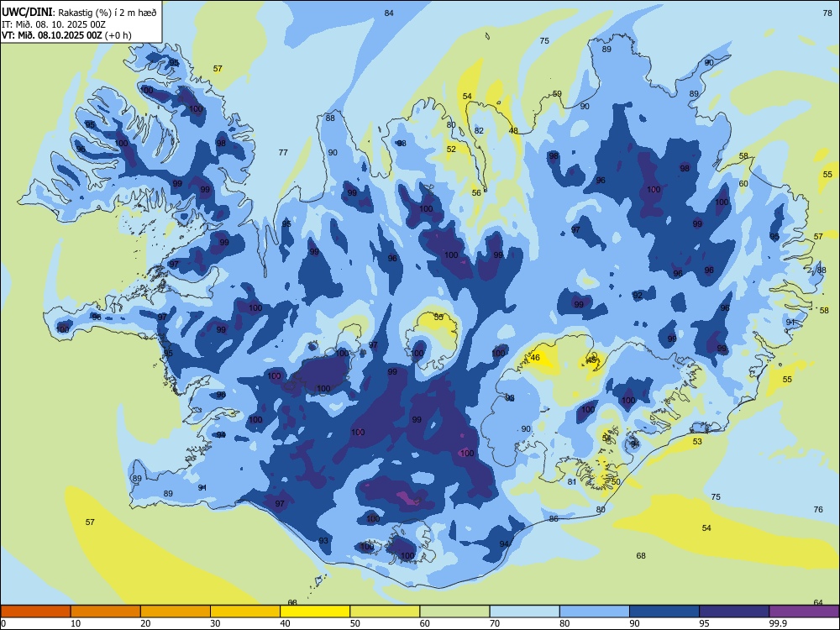Screen dimensions: 840x630
Task: Click the humidity value '81' on map
Action: (572, 481)
